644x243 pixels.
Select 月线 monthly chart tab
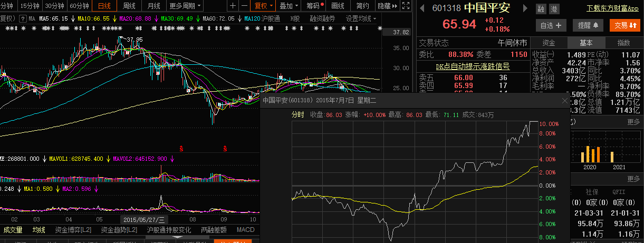click(x=153, y=6)
